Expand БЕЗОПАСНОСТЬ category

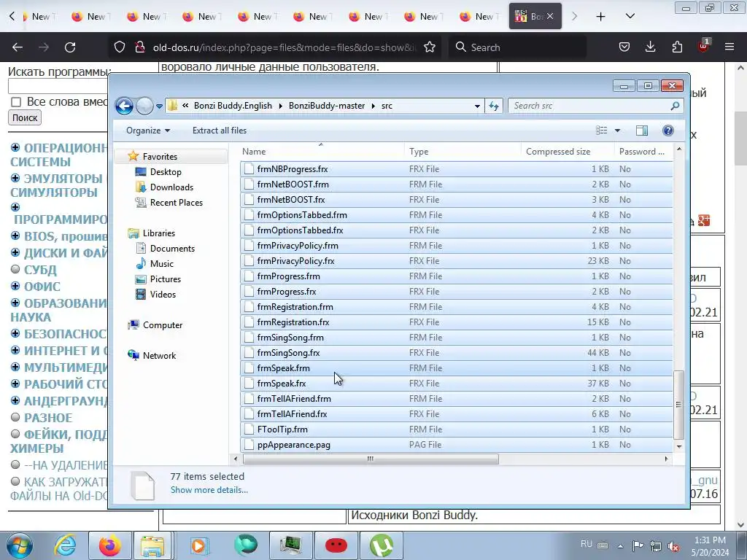click(15, 333)
